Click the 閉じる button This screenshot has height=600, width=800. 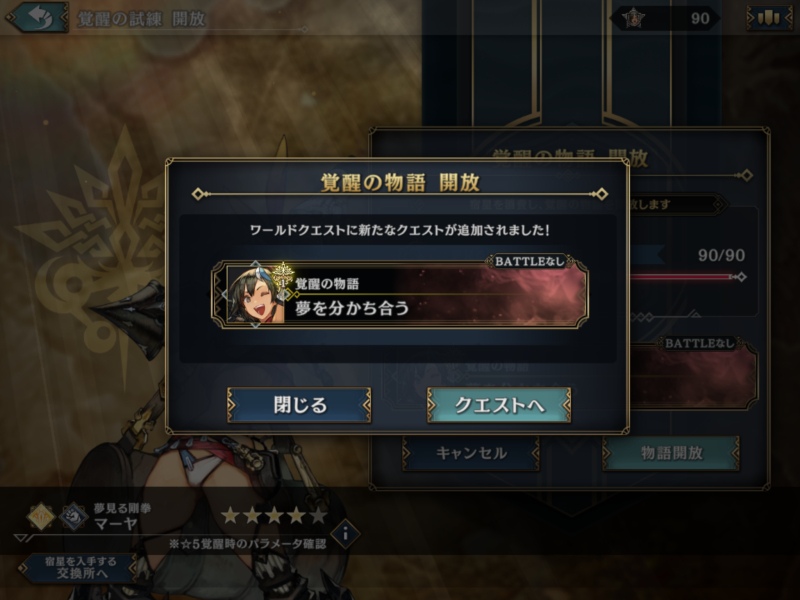299,405
